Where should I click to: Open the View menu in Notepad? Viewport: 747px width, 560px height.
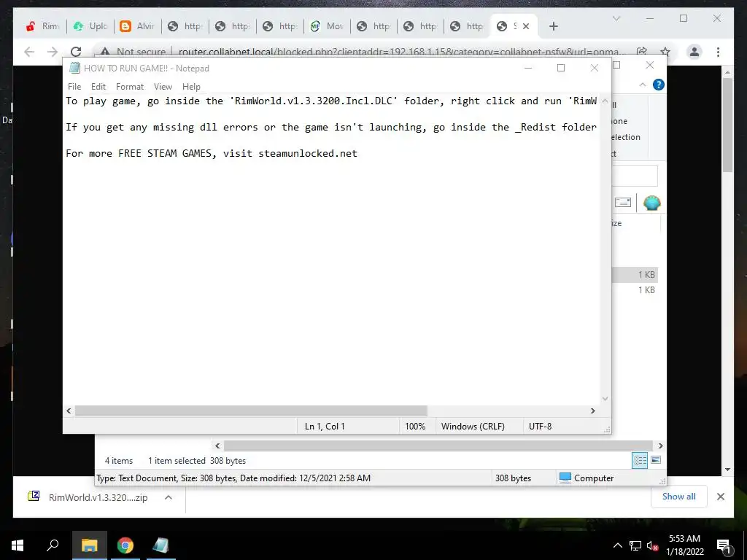[163, 87]
